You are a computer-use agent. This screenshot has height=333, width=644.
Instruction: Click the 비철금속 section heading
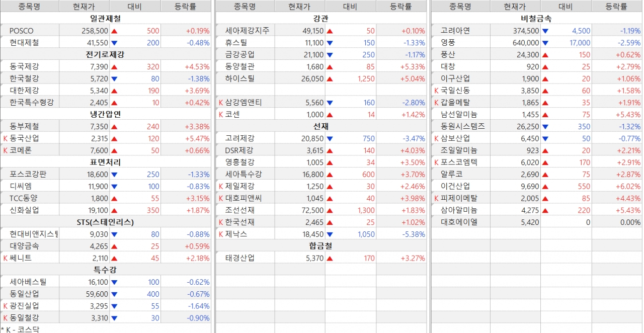[536, 19]
